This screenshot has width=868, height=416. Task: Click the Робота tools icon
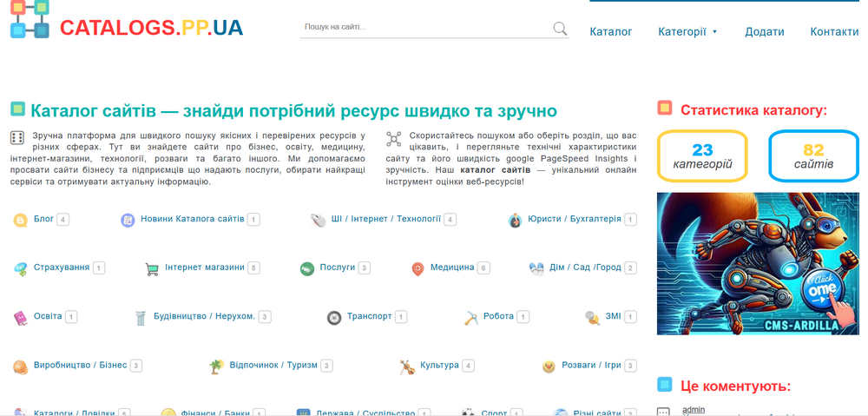pyautogui.click(x=470, y=317)
